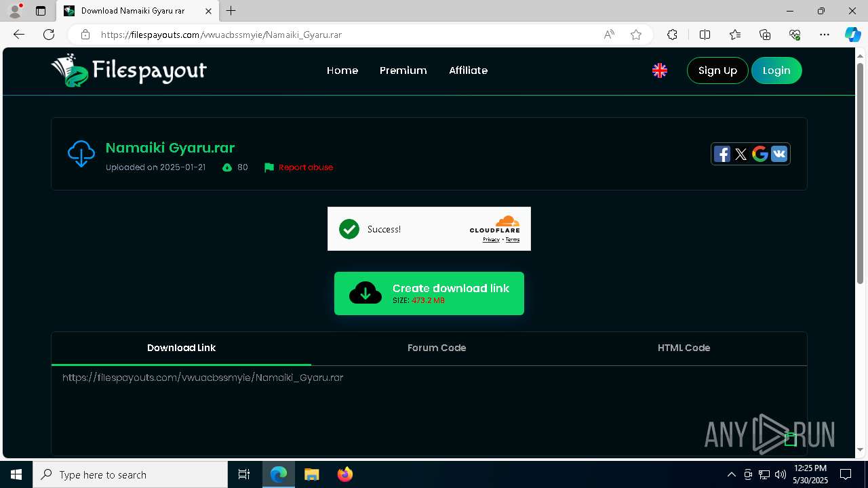Open Affiliate page
868x488 pixels.
(468, 70)
